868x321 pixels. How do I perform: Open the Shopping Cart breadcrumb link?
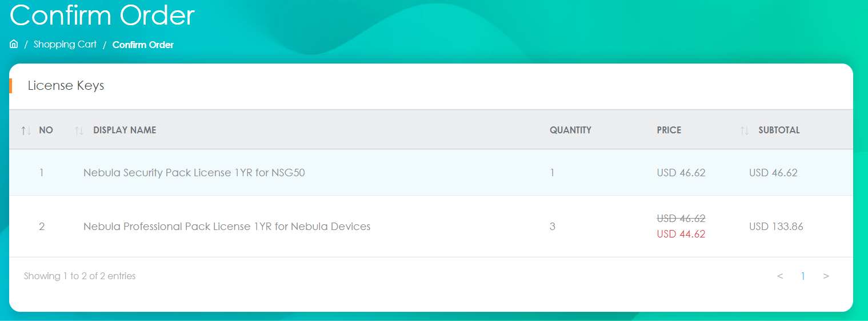click(65, 44)
